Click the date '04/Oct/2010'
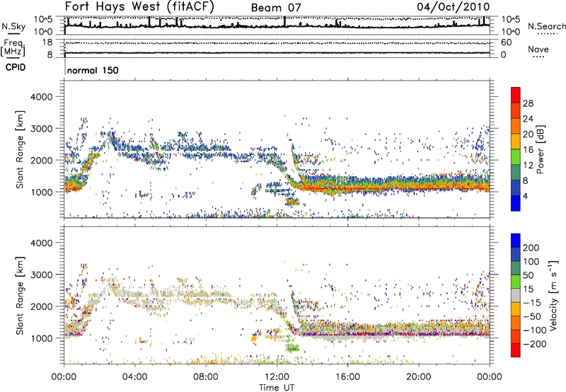Image resolution: width=566 pixels, height=392 pixels. [x=454, y=7]
